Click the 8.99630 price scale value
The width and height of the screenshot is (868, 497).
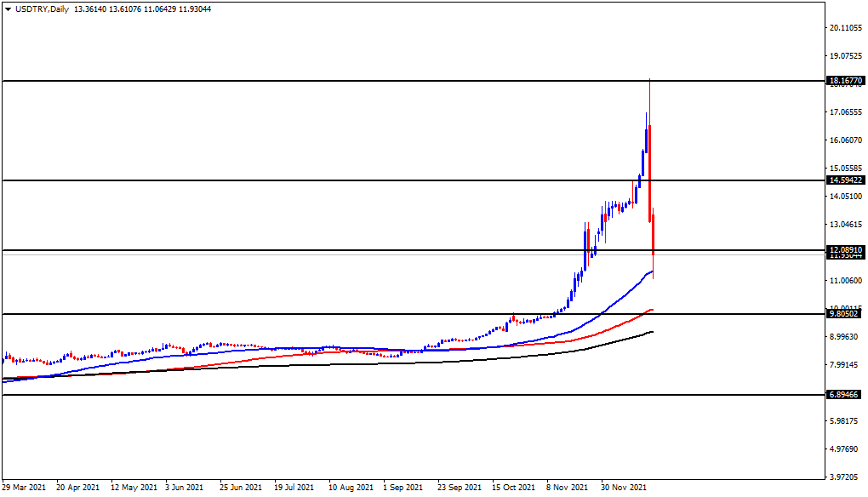845,337
